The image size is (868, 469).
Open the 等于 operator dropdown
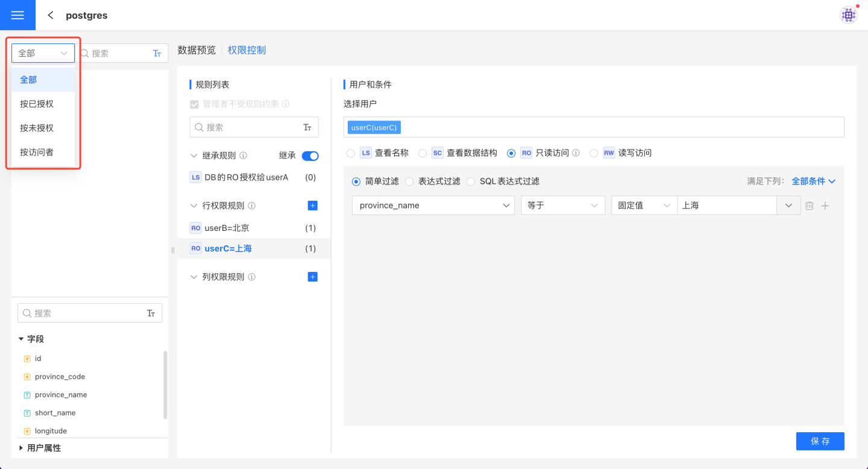562,206
